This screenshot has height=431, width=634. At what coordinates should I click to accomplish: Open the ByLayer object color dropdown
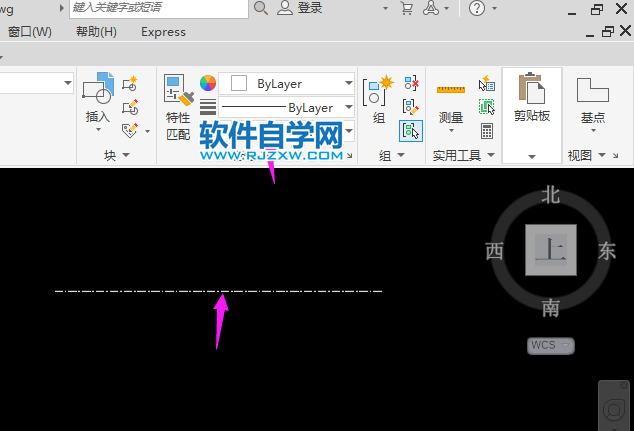[287, 84]
